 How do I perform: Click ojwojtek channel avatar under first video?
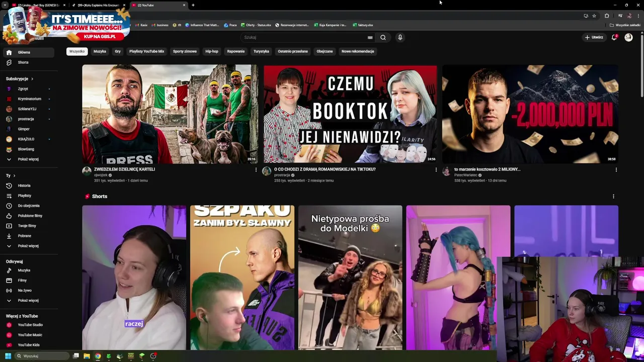[87, 171]
